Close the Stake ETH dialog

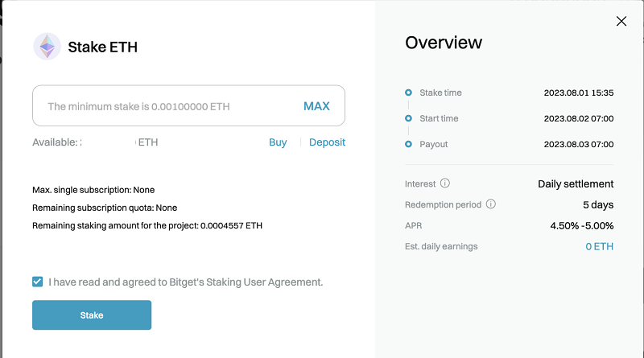(x=621, y=22)
